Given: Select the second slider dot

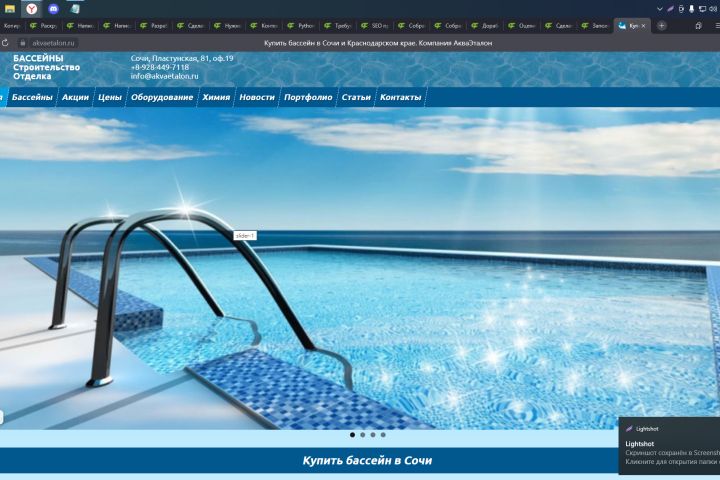Looking at the screenshot, I should click(x=363, y=435).
